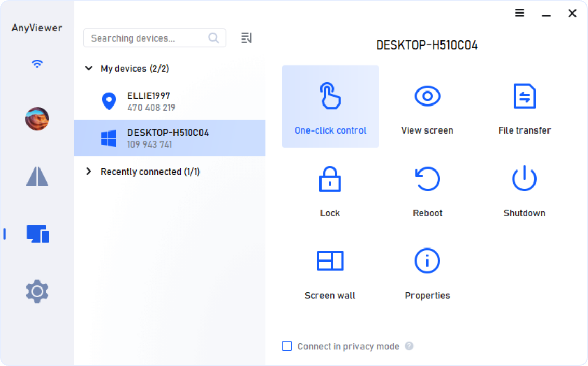Open the device list sort menu
Viewport: 588px width, 366px height.
point(246,38)
